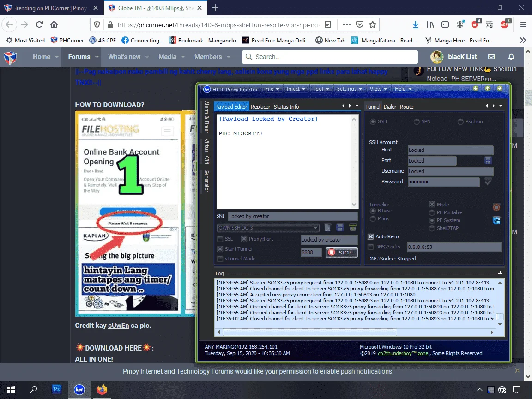Open the Members link in PHCorner navigation

(x=208, y=57)
